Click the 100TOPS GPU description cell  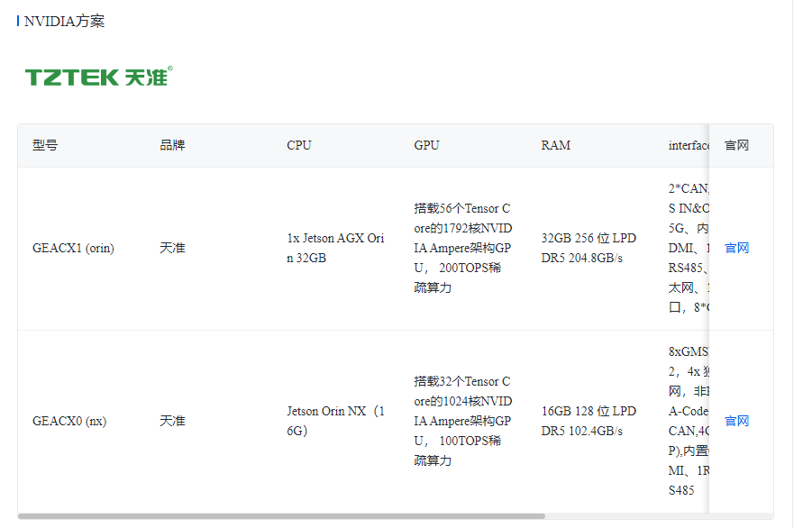click(x=463, y=421)
